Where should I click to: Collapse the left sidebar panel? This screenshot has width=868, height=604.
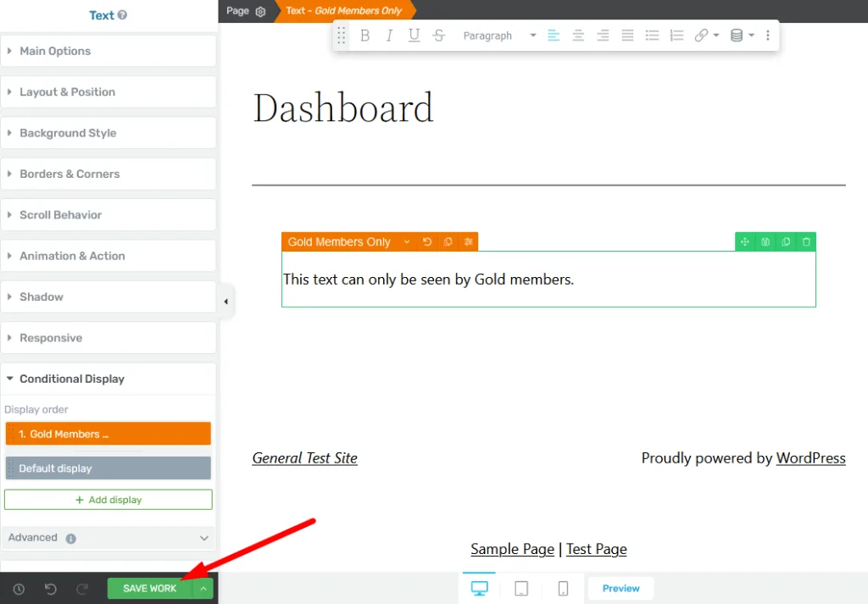tap(225, 302)
